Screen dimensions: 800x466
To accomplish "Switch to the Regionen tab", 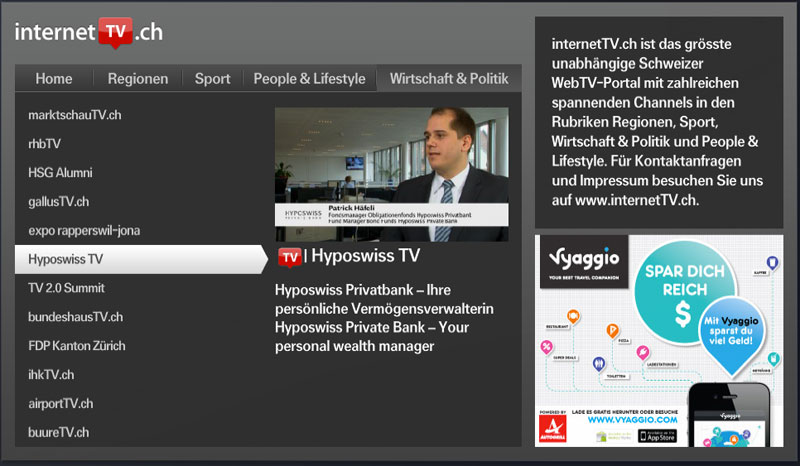I will (x=138, y=79).
